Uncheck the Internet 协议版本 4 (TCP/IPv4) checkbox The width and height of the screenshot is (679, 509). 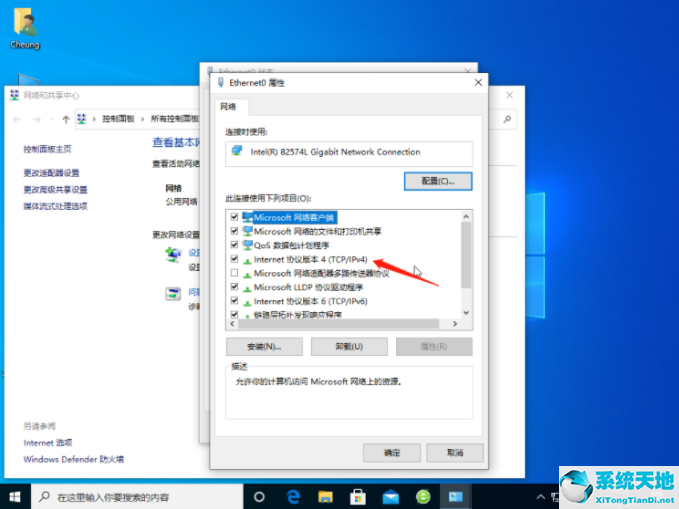(x=234, y=258)
